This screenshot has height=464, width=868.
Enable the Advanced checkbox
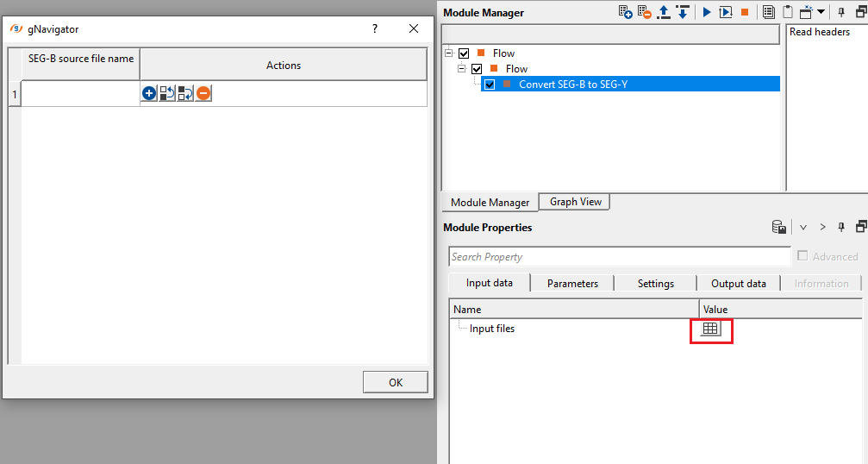[x=802, y=256]
